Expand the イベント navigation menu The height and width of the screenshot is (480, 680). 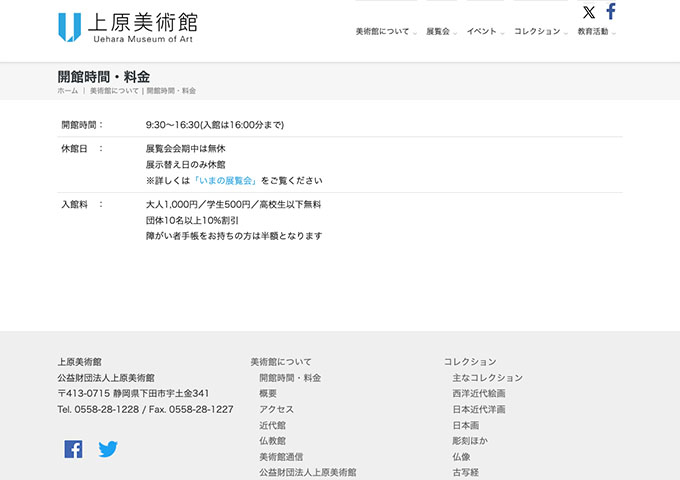(x=482, y=32)
